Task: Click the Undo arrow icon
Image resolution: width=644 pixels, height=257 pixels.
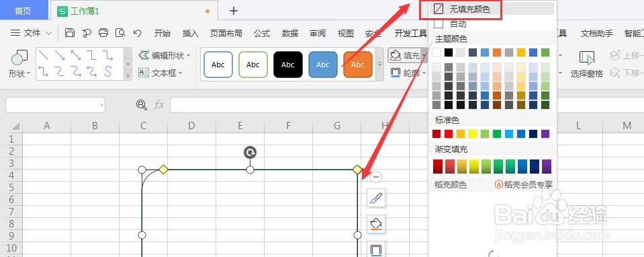Action: click(138, 33)
